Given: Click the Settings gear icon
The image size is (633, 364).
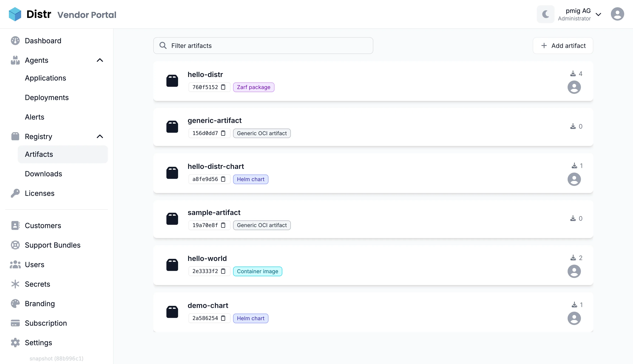Looking at the screenshot, I should click(15, 343).
